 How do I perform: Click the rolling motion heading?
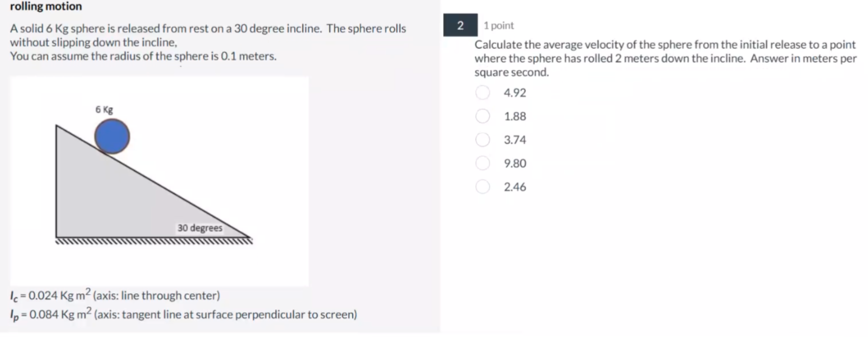[x=45, y=6]
